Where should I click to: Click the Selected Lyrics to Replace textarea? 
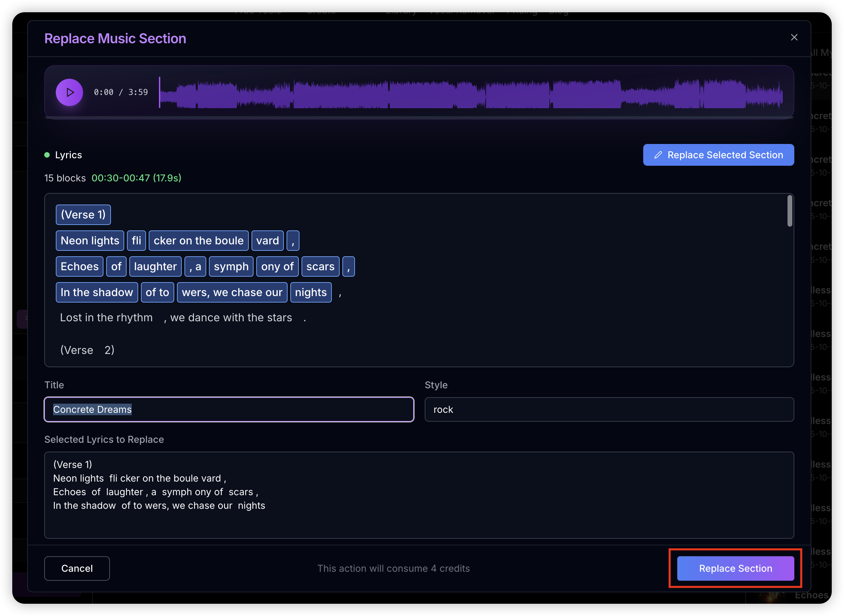[419, 495]
